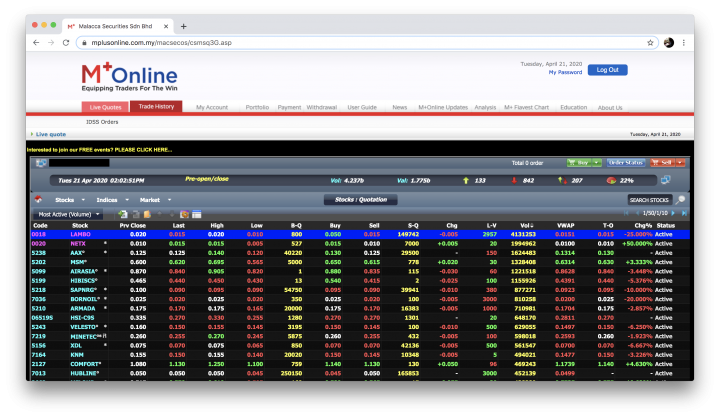Screen dimensions: 720x418
Task: Open a new browser tab
Action: pos(184,26)
